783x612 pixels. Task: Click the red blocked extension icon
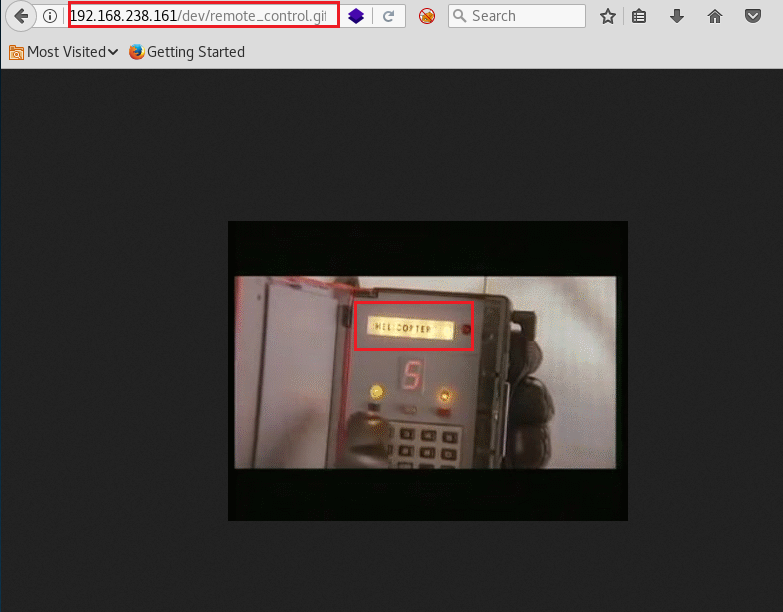click(426, 16)
